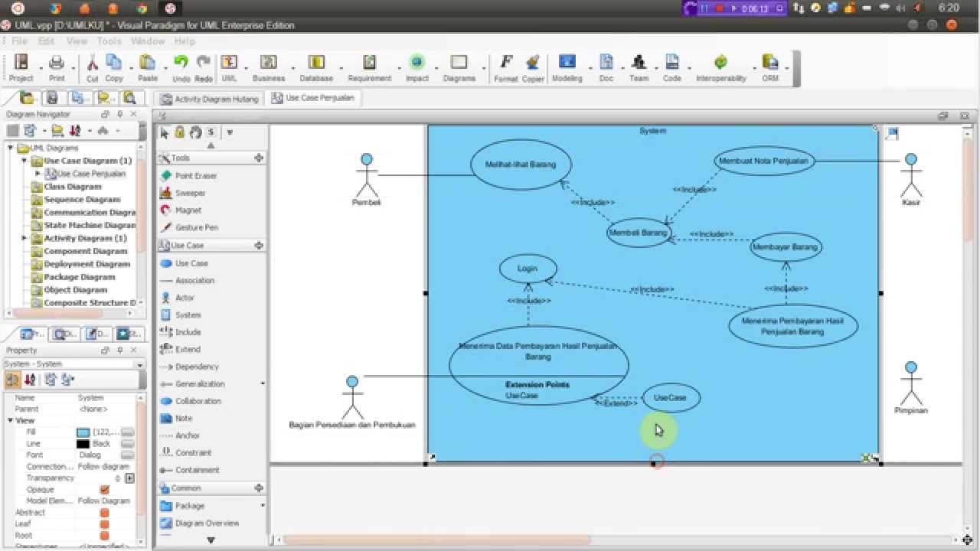The width and height of the screenshot is (980, 551).
Task: Click the Transparency slider button
Action: point(130,478)
